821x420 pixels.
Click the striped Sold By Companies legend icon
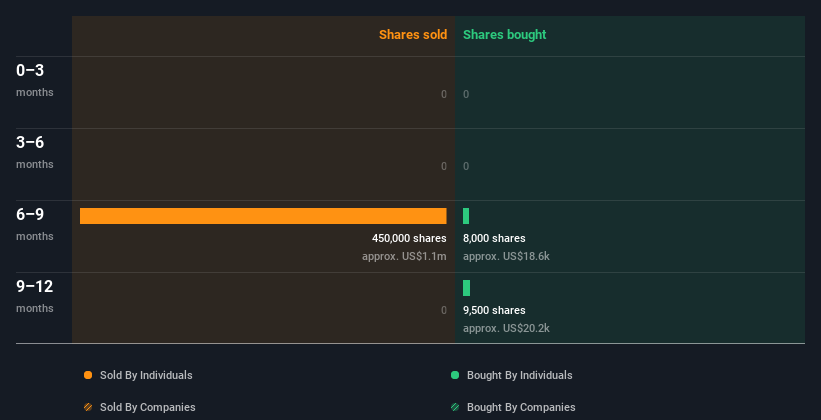tap(88, 407)
